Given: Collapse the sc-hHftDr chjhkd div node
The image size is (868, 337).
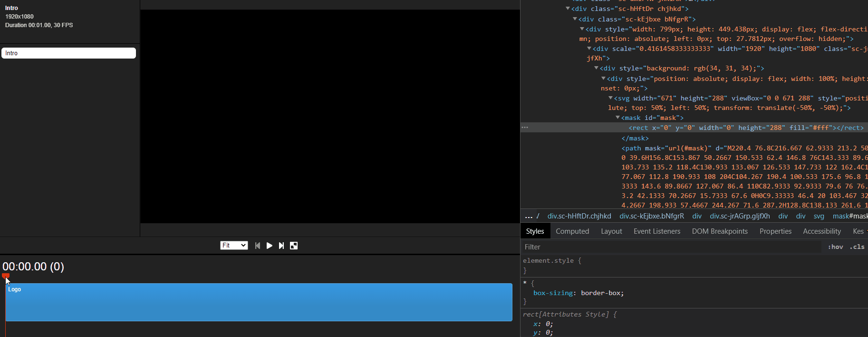Looking at the screenshot, I should click(568, 9).
